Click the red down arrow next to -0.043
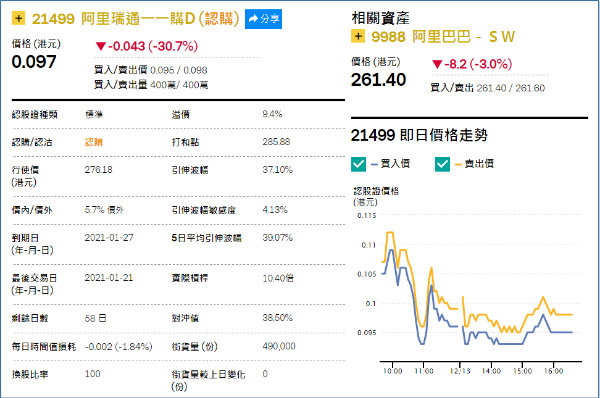This screenshot has height=398, width=600. point(101,46)
